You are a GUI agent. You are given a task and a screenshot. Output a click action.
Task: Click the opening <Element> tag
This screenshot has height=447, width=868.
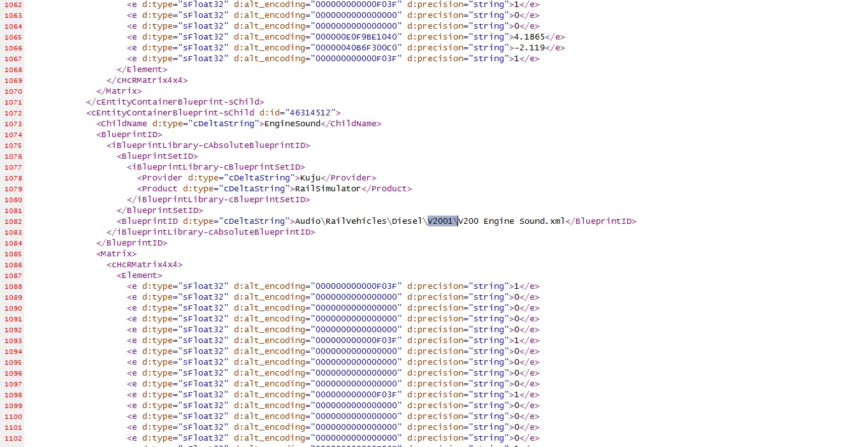tap(140, 275)
